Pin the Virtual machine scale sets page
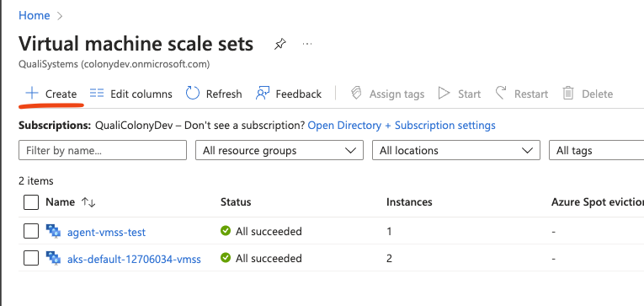 click(x=280, y=44)
